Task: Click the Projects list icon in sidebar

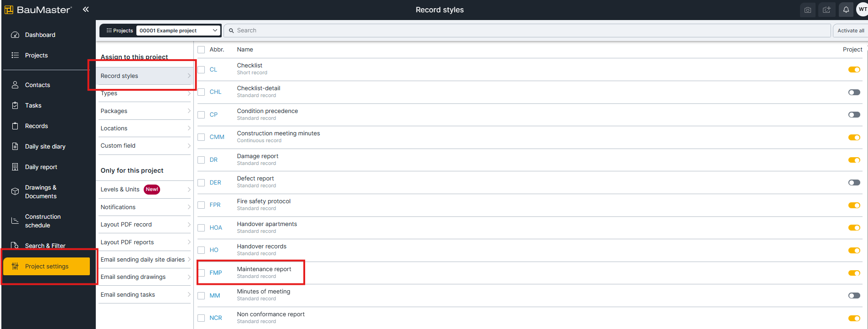Action: (x=15, y=55)
